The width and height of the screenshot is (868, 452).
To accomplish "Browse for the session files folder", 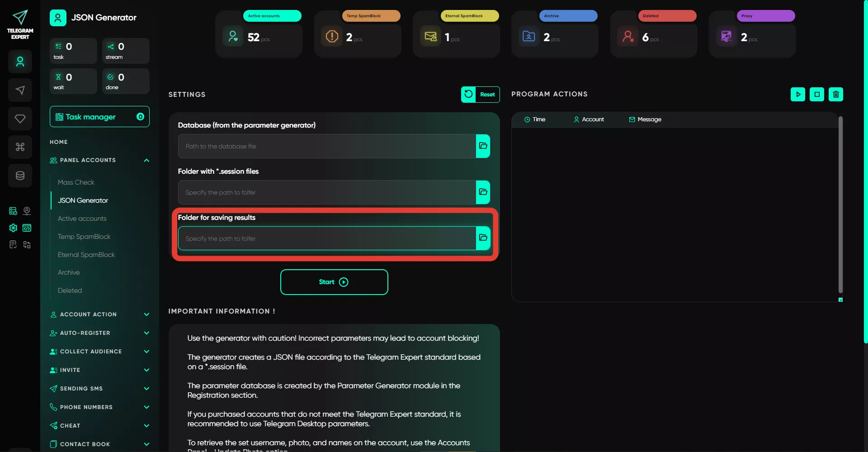I will (x=483, y=192).
